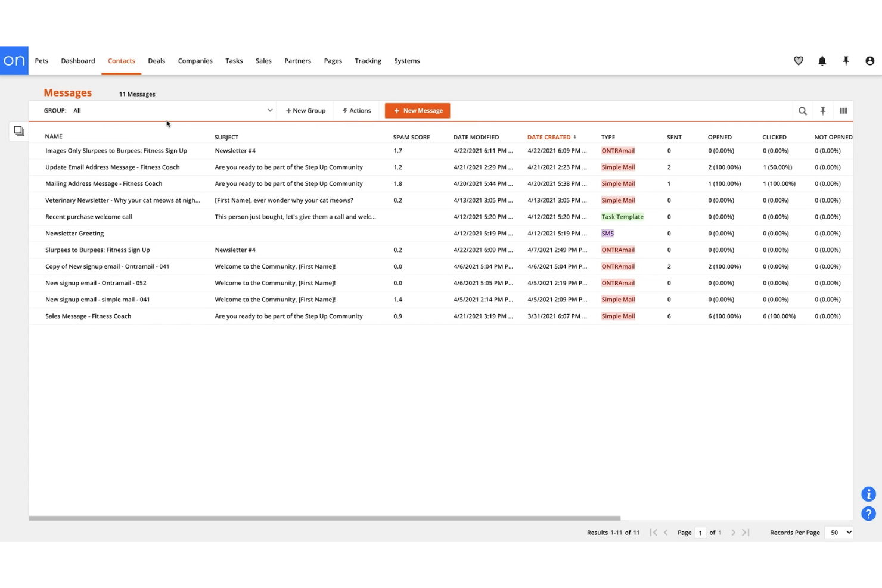Open the Sales Message - Fitness Coach message
Screen dimensions: 882x588
(x=88, y=316)
